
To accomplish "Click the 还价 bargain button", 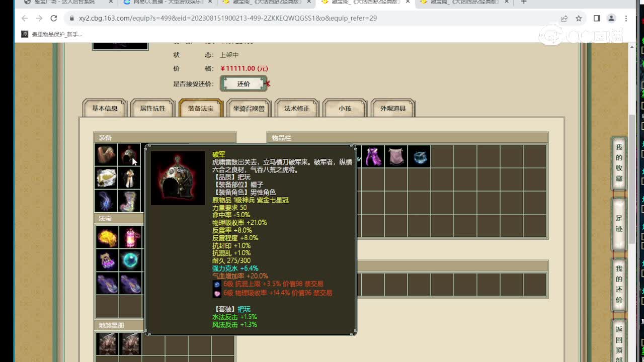I will point(244,84).
